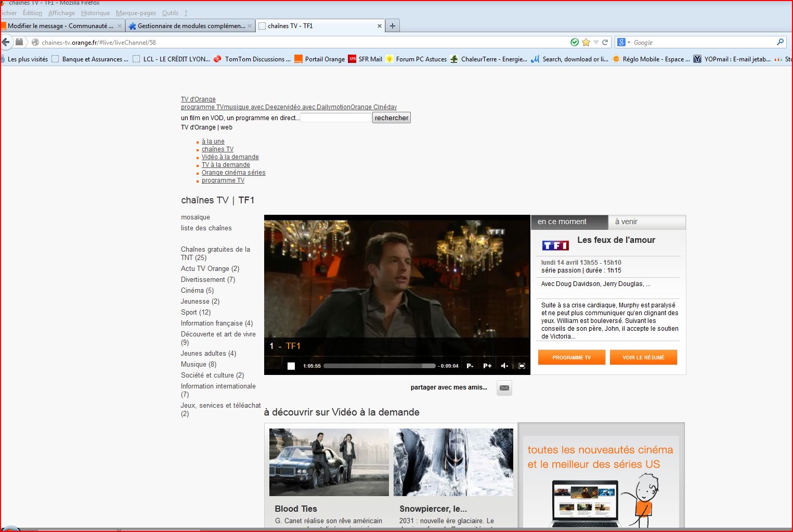This screenshot has height=532, width=793.
Task: Toggle fullscreen mode in video player
Action: coord(522,366)
